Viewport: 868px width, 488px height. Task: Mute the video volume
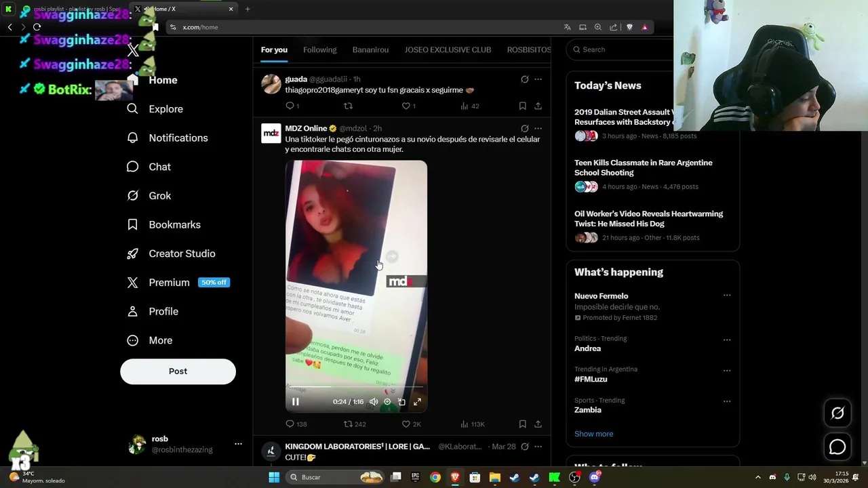(x=374, y=402)
